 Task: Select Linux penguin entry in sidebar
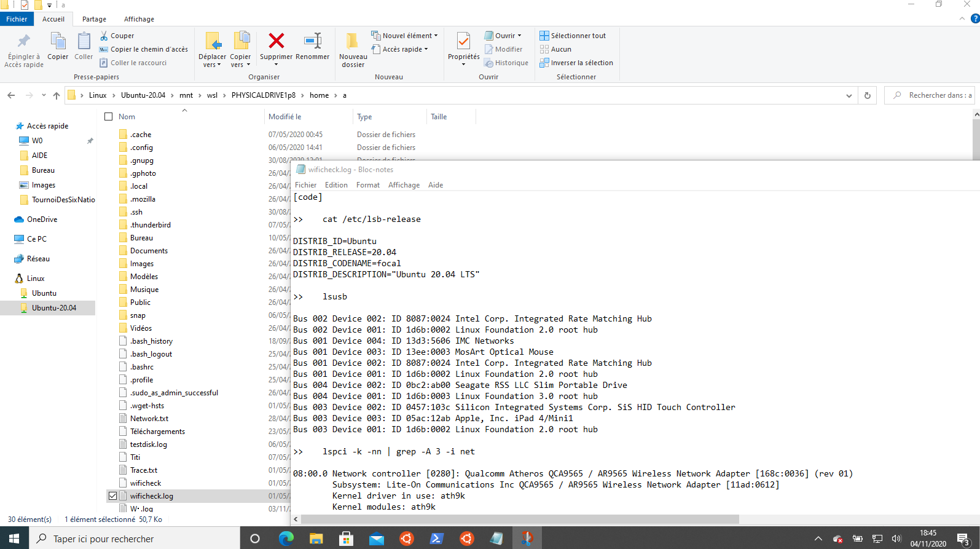tap(35, 278)
